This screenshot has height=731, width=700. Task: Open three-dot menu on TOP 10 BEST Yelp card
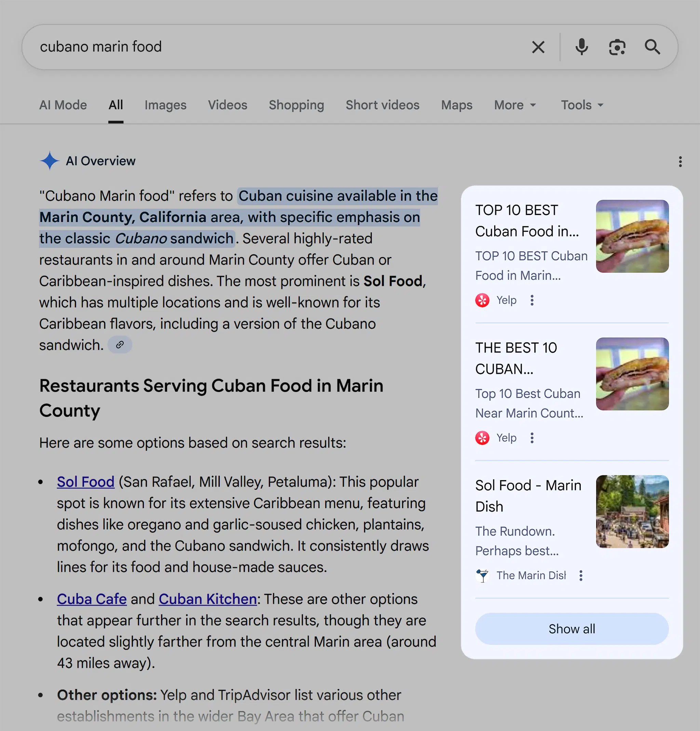tap(532, 300)
